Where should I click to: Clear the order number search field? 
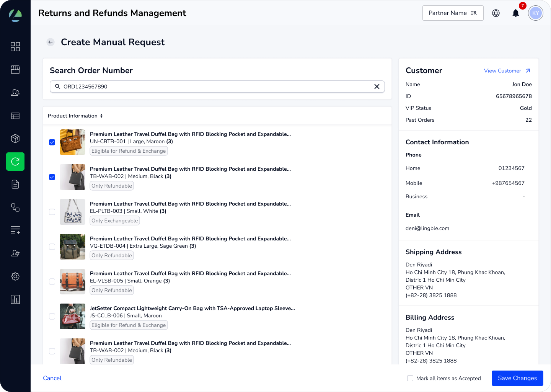point(377,87)
